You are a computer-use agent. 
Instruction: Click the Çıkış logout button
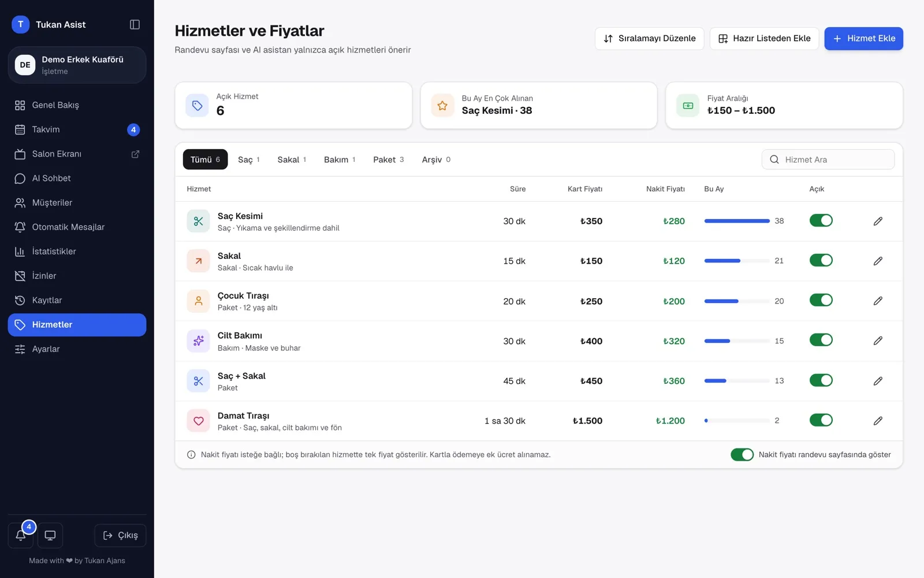(120, 535)
